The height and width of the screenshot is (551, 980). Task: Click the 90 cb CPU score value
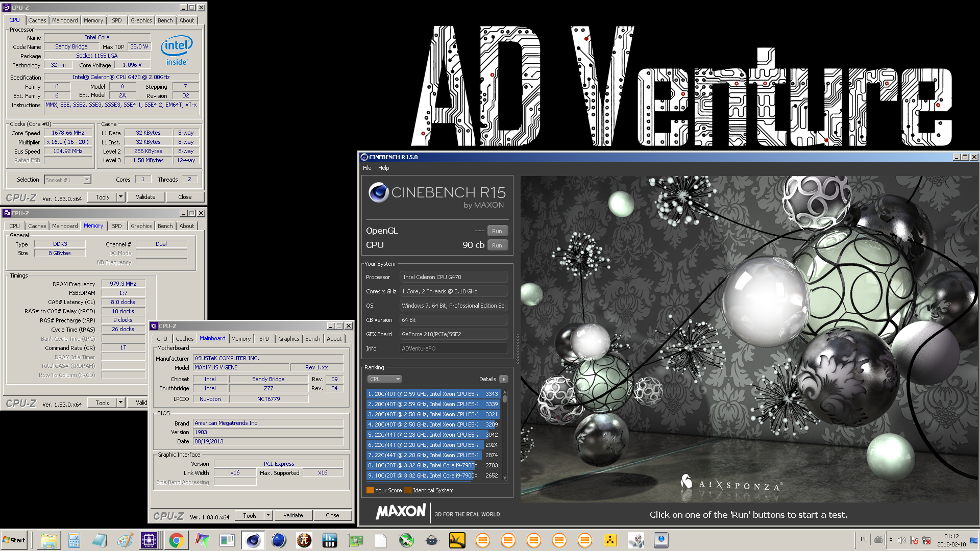tap(473, 245)
